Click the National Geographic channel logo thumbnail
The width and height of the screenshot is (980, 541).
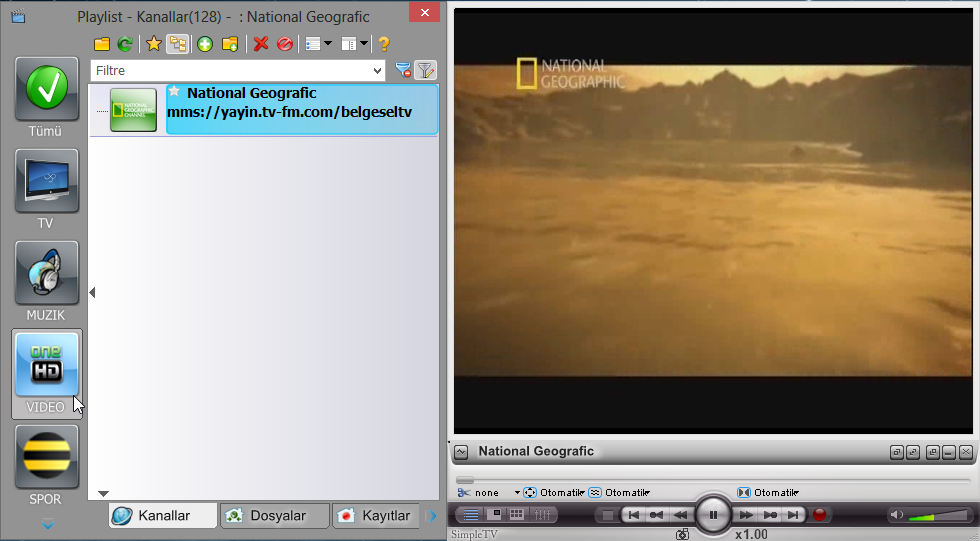[x=133, y=110]
